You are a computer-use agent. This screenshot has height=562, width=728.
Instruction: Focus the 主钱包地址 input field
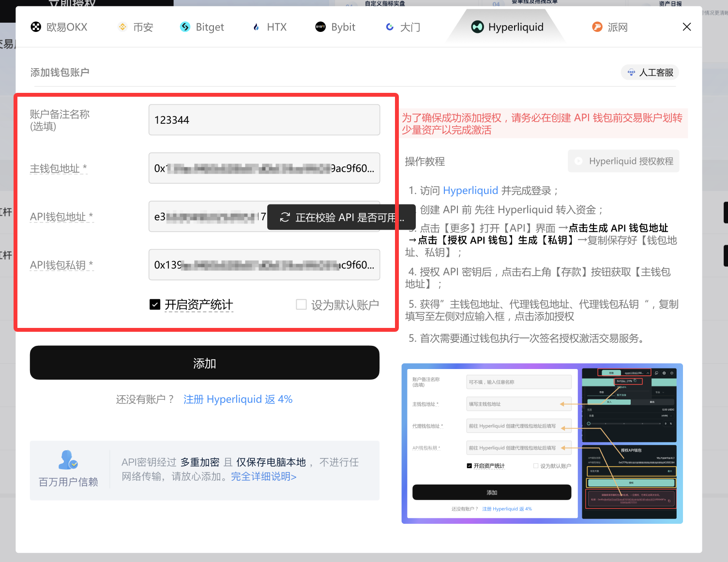(264, 168)
